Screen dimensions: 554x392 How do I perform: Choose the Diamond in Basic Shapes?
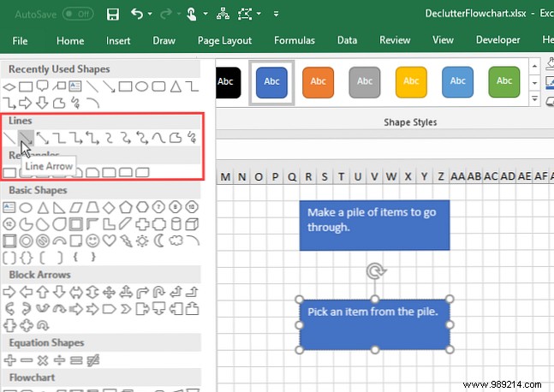(x=110, y=208)
